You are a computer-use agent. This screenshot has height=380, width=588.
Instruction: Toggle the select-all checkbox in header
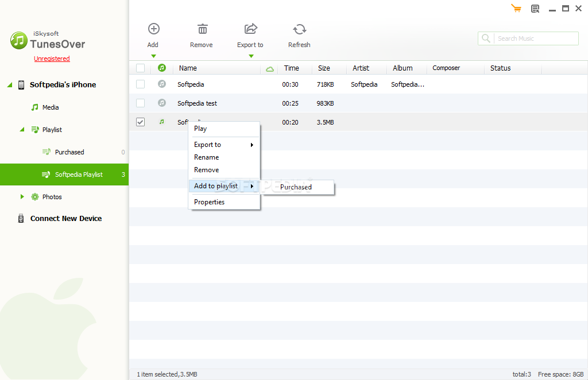[140, 68]
